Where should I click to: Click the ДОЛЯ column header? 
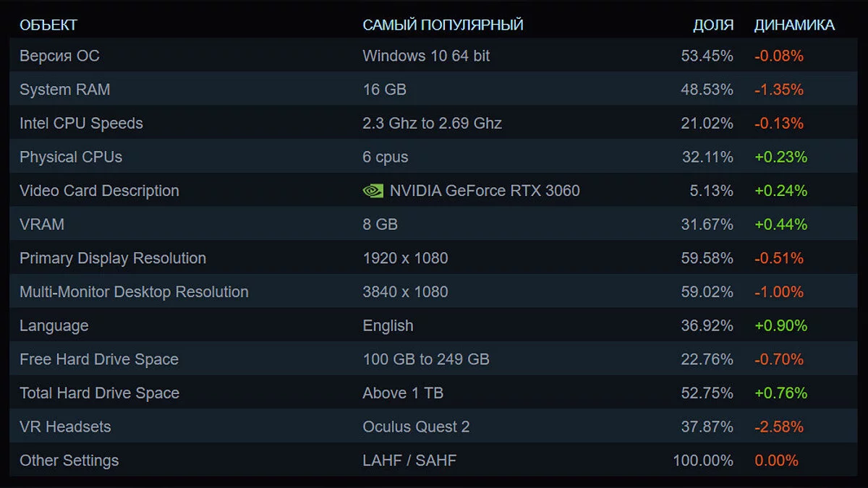click(x=713, y=25)
